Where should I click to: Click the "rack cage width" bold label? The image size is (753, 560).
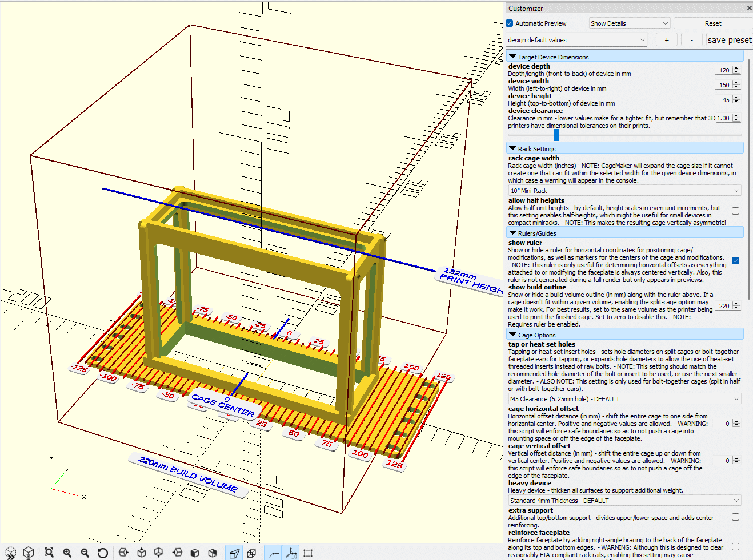click(x=534, y=158)
